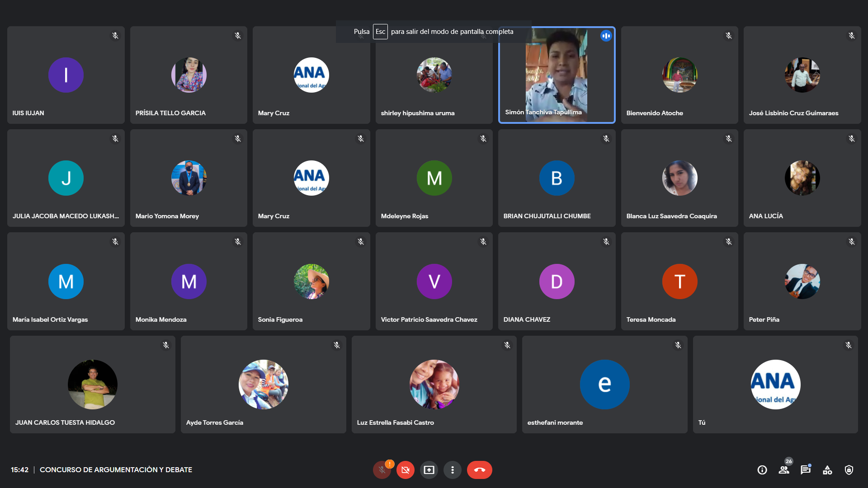Click the 15:42 clock text
Screen dimensions: 868x488
[19, 470]
